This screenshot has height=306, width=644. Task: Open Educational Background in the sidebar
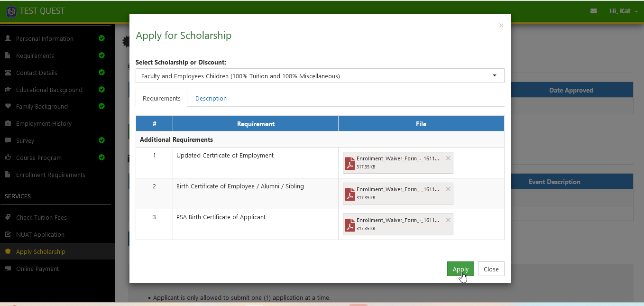49,90
